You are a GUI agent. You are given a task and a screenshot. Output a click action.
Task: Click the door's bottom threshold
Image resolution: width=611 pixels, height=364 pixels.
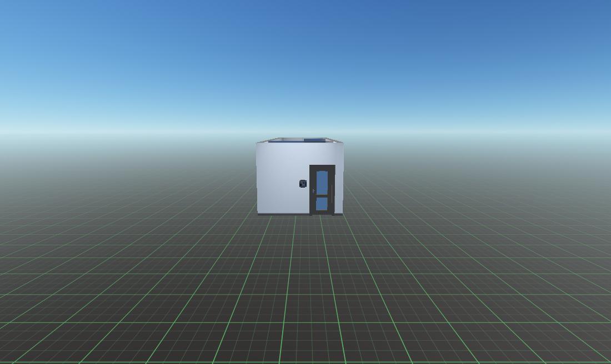pos(322,214)
